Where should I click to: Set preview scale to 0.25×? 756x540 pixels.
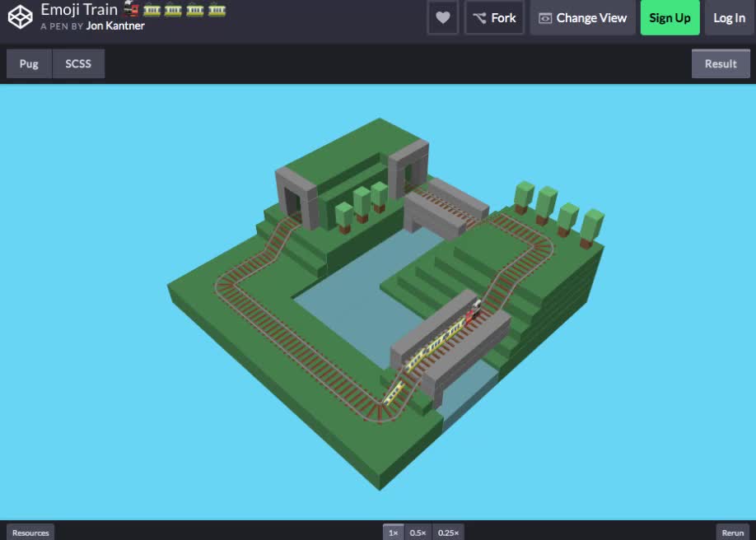pyautogui.click(x=448, y=533)
